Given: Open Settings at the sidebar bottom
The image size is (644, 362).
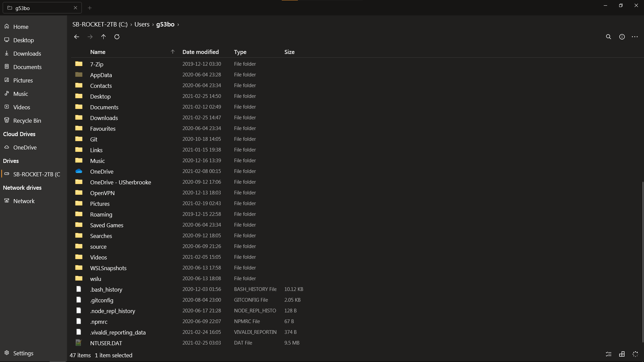Looking at the screenshot, I should click(23, 353).
